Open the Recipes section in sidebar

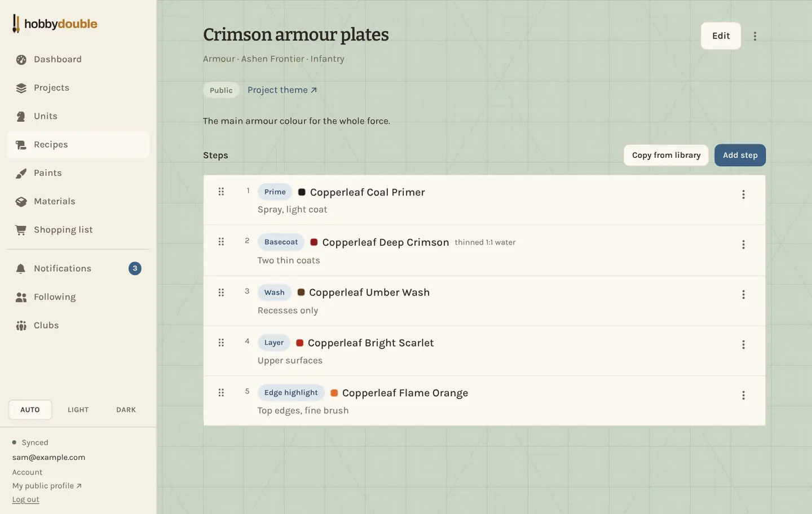pos(78,145)
